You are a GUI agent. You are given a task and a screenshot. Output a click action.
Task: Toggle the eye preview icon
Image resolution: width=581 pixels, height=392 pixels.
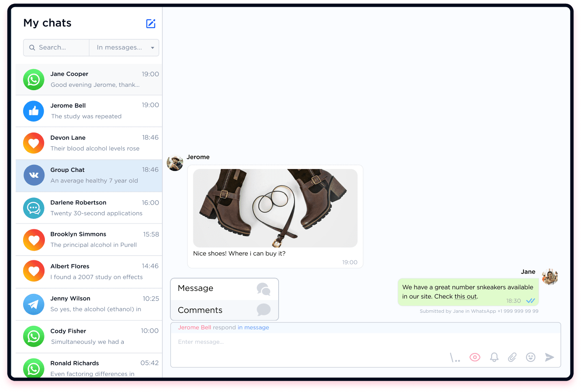click(x=475, y=357)
